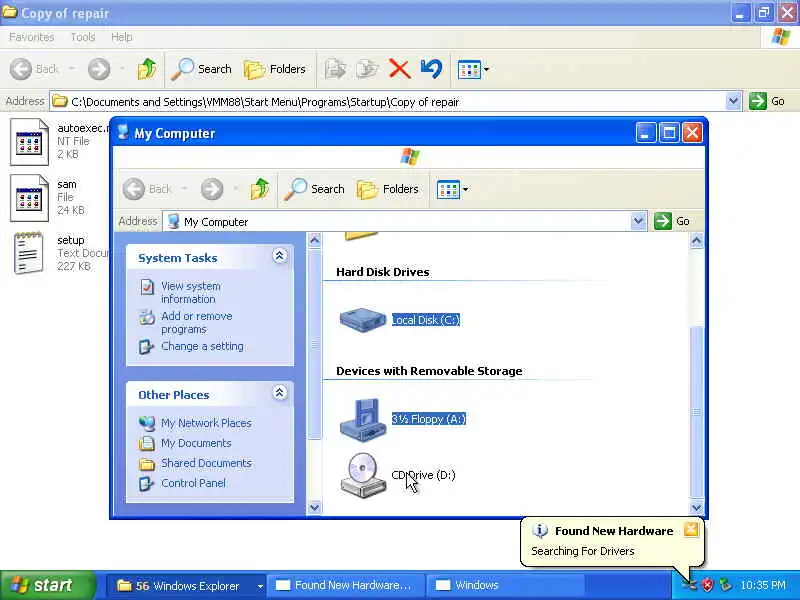The image size is (800, 600).
Task: Click Move To icon in Copy of repair
Action: [x=335, y=69]
